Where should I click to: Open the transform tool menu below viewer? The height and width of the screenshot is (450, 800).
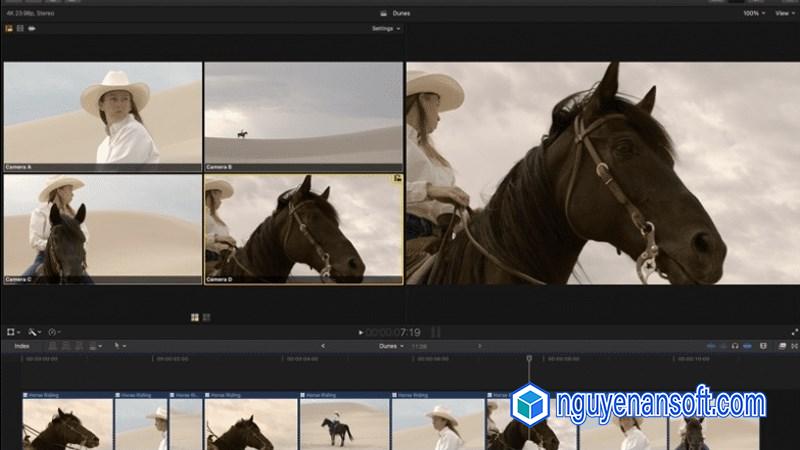pyautogui.click(x=13, y=331)
